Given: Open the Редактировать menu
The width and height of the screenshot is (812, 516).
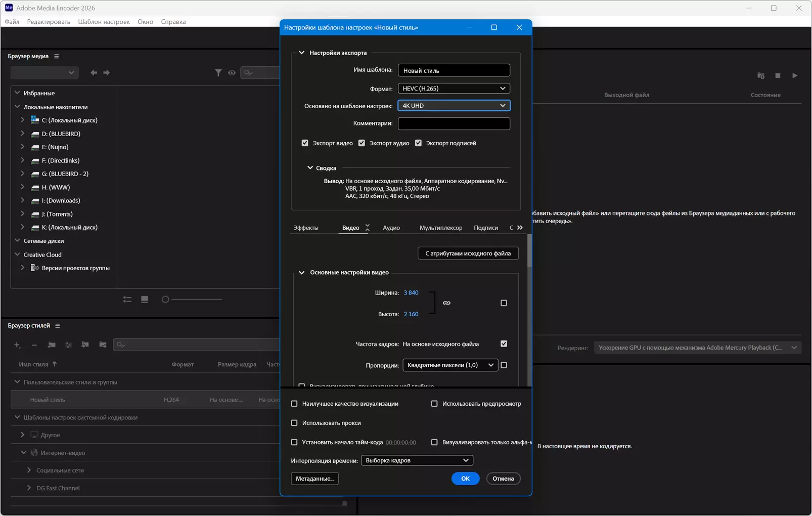Looking at the screenshot, I should [49, 22].
